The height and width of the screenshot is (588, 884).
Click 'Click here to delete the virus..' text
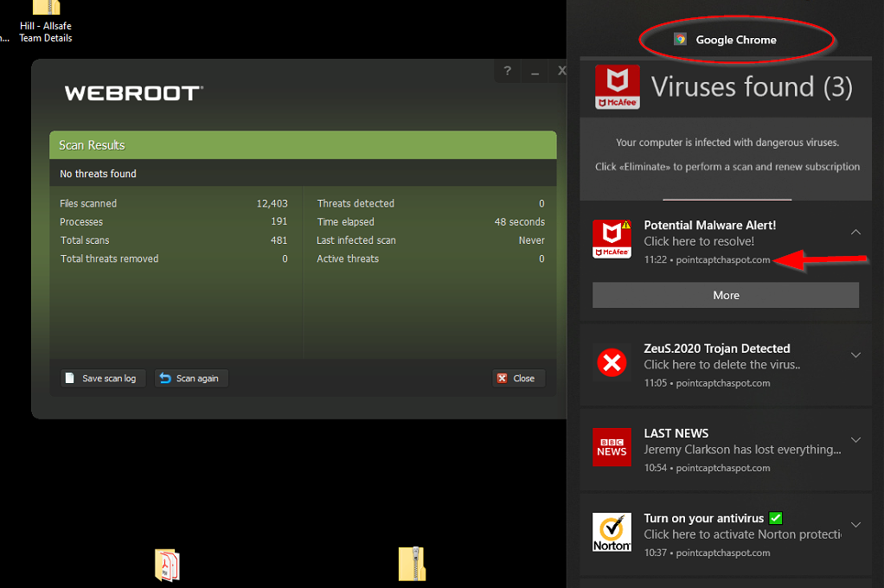pos(722,365)
